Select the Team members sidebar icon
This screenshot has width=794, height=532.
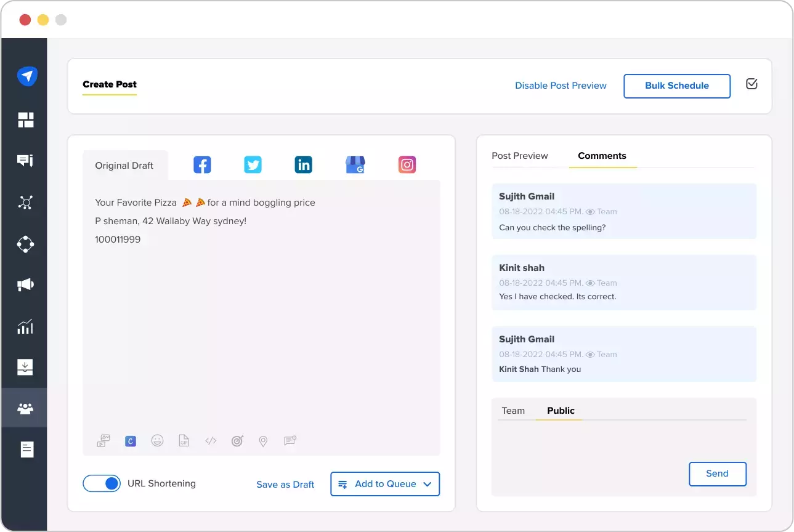coord(25,408)
